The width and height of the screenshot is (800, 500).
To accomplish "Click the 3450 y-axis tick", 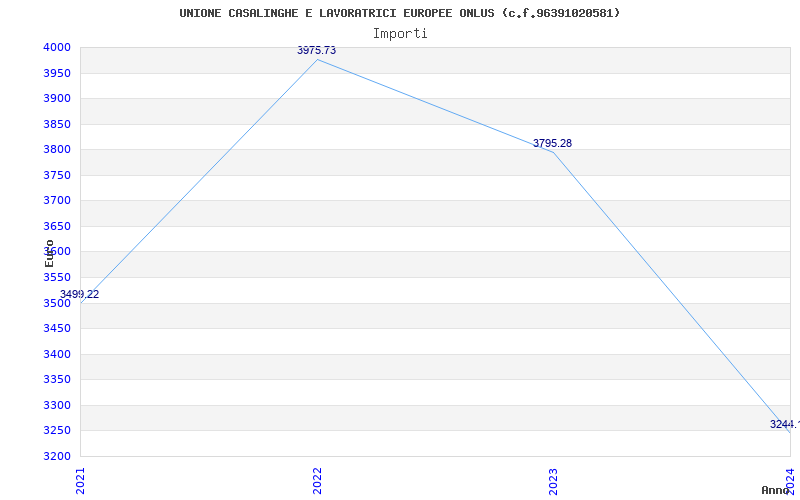I will [57, 328].
